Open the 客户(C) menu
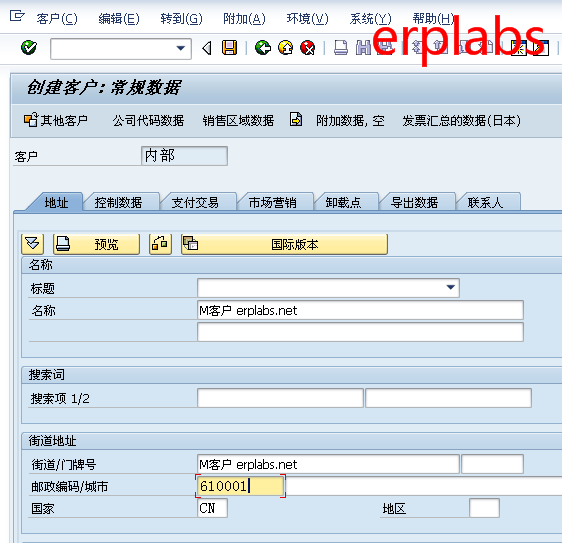 (57, 19)
